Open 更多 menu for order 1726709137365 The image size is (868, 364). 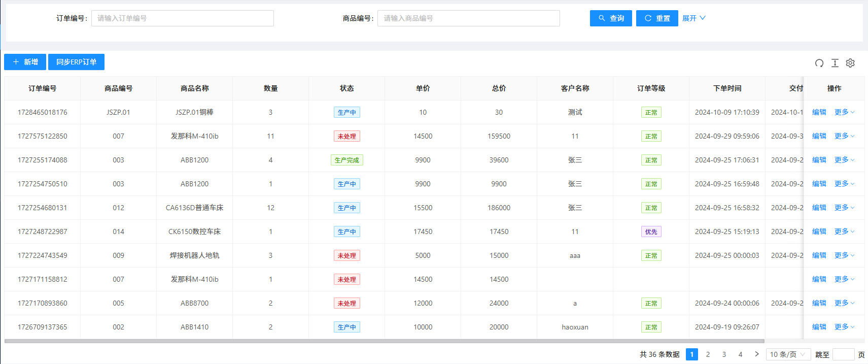[x=845, y=327]
